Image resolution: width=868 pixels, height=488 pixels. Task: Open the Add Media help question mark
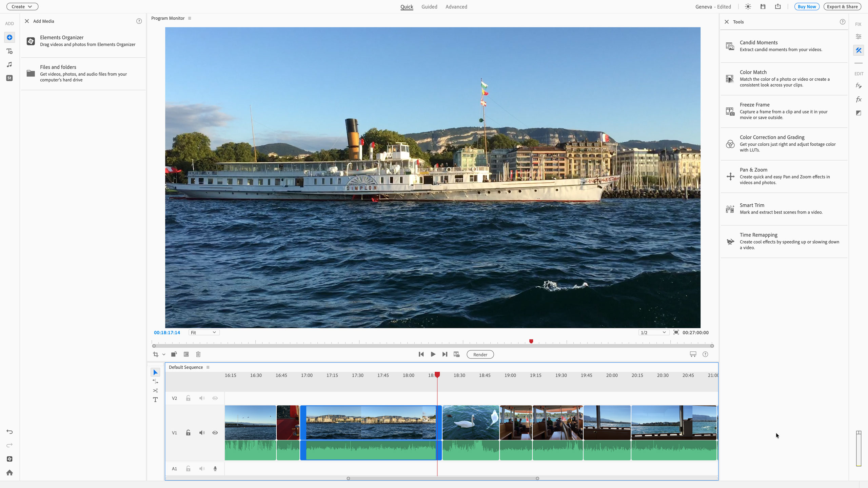click(139, 21)
